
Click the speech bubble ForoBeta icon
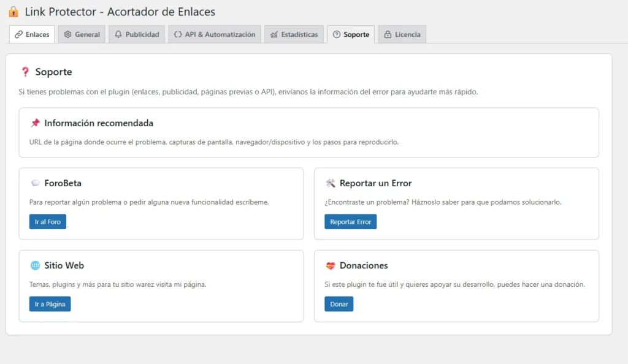(35, 183)
